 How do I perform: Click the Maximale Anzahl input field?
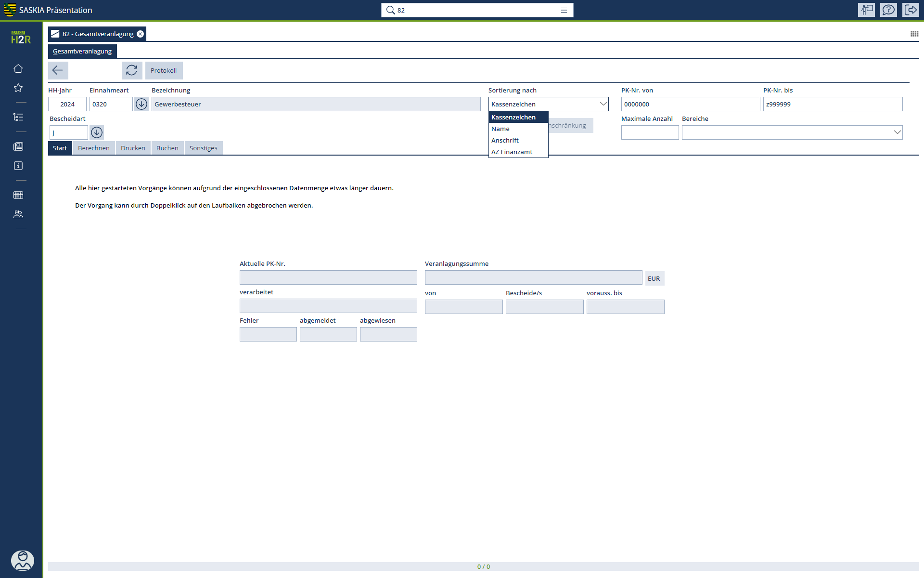tap(650, 132)
